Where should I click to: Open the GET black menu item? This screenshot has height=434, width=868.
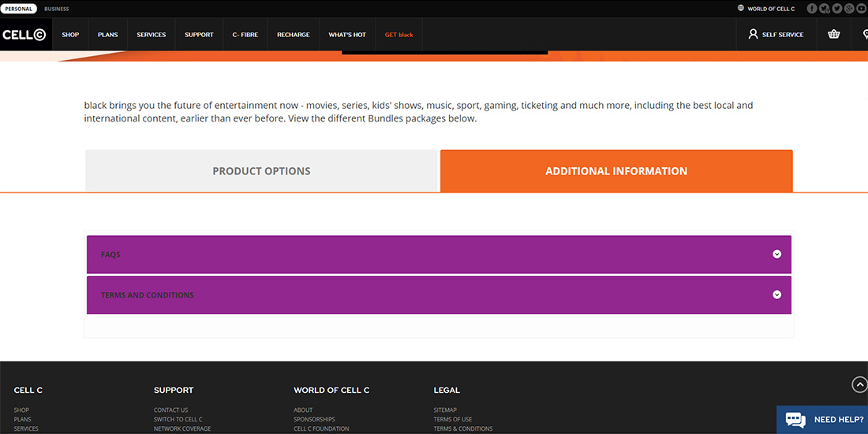coord(398,35)
